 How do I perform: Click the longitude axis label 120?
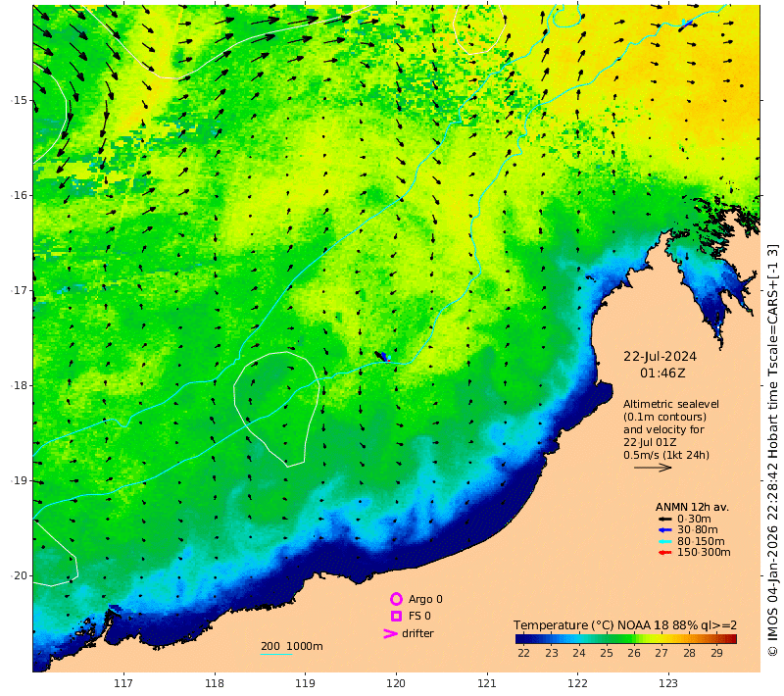click(x=396, y=683)
